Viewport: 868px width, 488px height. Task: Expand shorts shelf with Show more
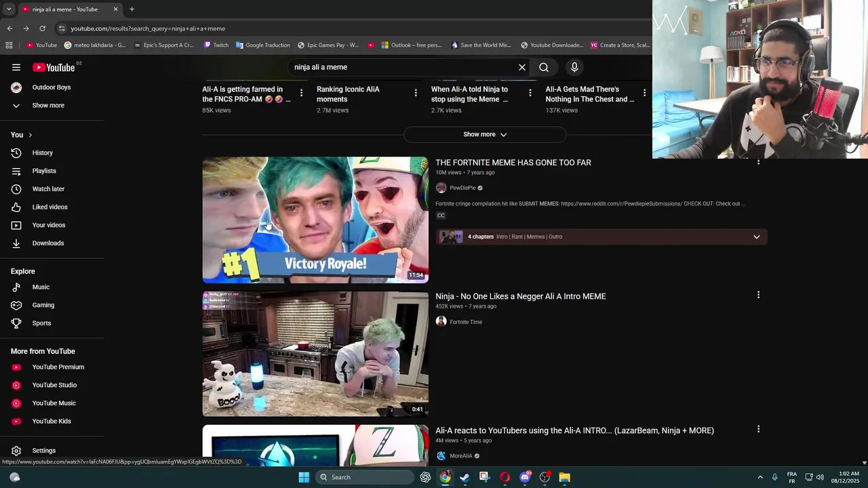(485, 134)
